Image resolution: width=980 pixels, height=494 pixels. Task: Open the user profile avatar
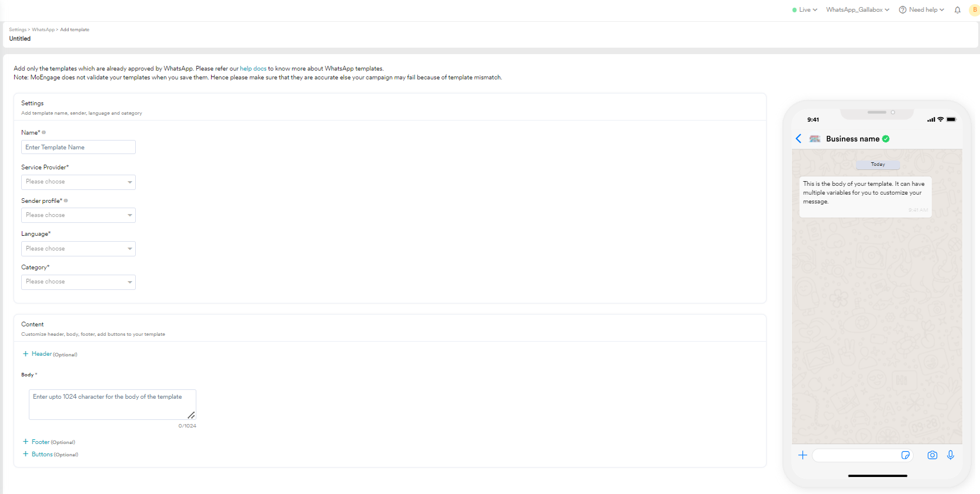[x=974, y=10]
